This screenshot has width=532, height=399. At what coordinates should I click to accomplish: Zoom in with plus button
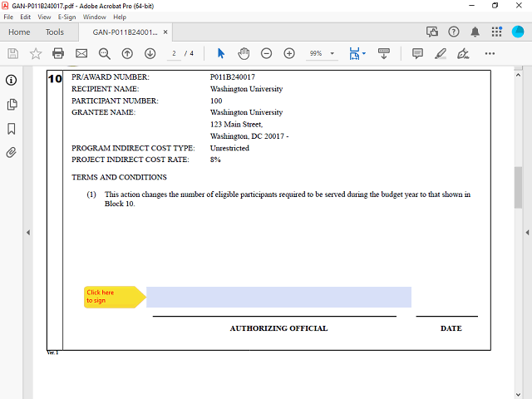tap(289, 53)
